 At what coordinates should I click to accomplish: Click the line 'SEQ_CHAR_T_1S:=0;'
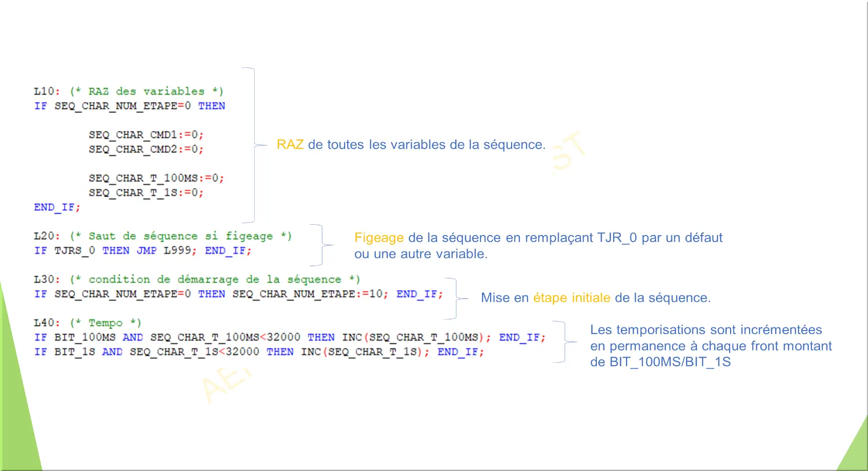pos(146,193)
